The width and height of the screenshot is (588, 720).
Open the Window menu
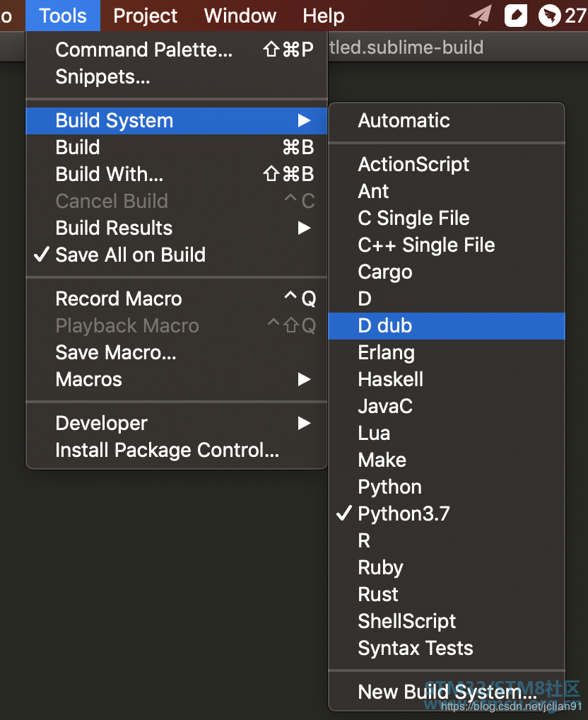[240, 16]
